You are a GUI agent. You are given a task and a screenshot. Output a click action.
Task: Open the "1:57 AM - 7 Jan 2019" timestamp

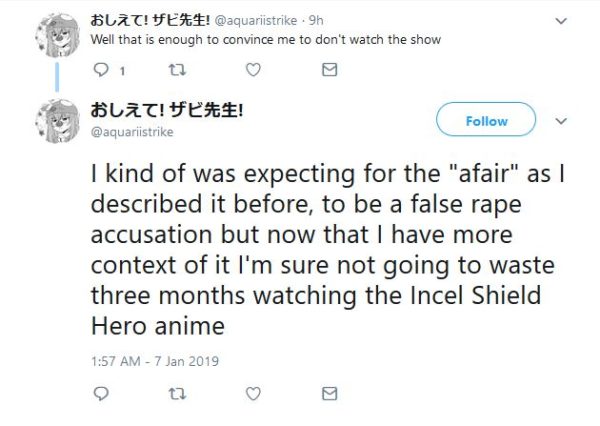(155, 360)
